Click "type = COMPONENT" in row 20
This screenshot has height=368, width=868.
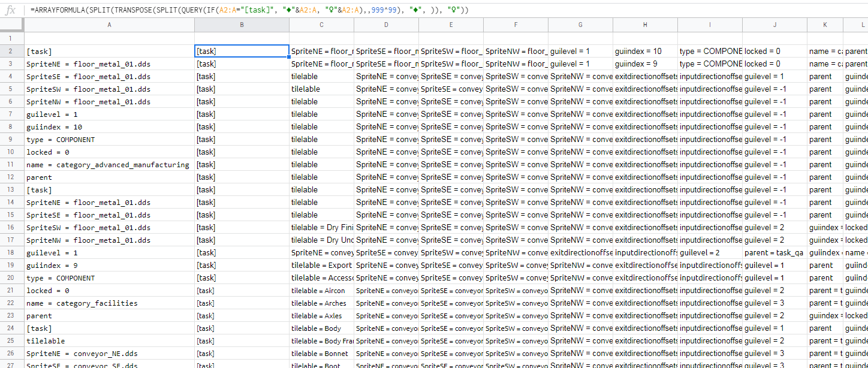(x=109, y=277)
